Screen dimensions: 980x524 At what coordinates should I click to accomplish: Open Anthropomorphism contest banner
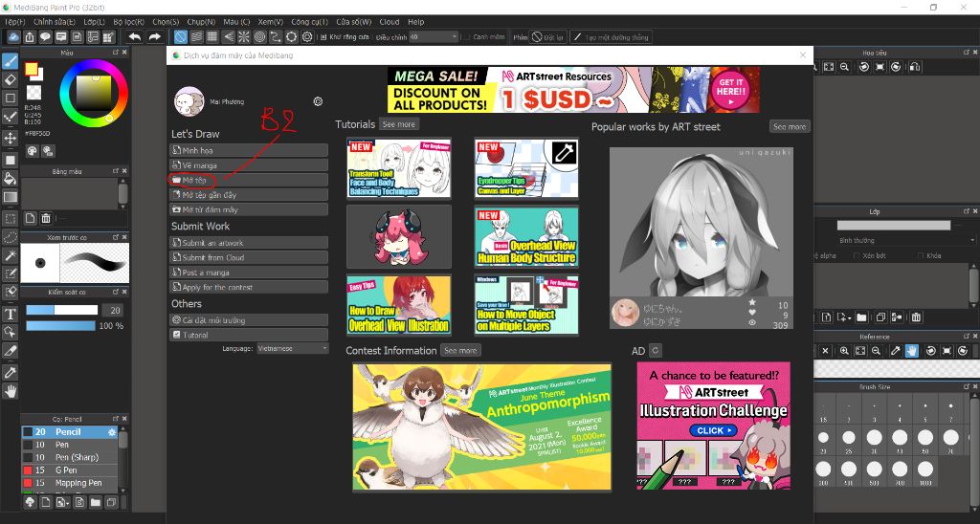(482, 427)
